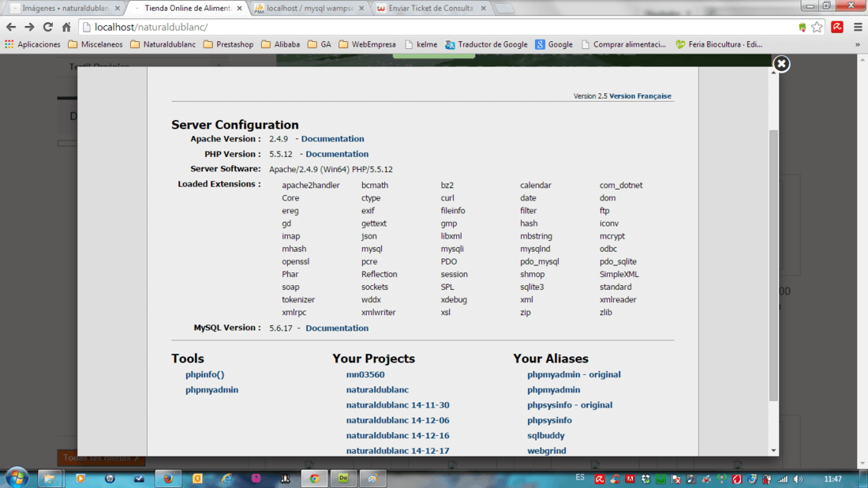Open the kelme bookmark
The image size is (868, 488).
point(421,44)
